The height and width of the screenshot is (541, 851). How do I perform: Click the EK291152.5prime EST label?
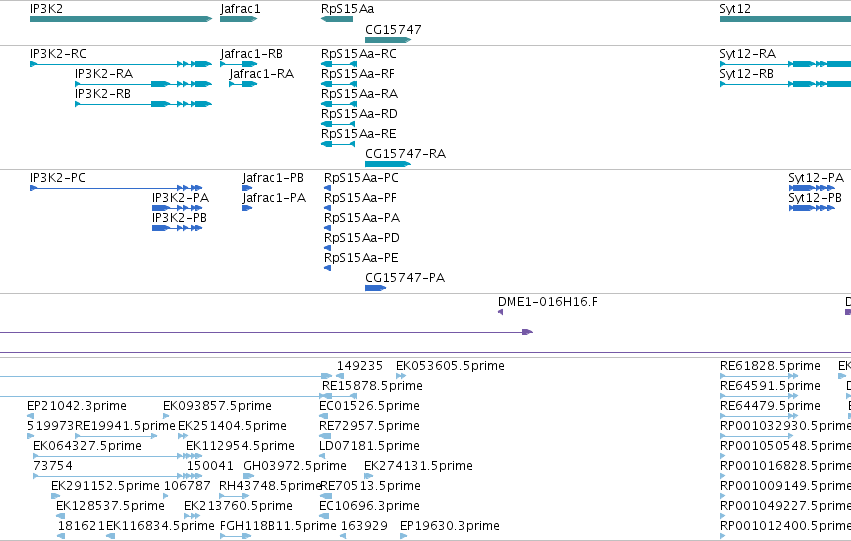click(105, 487)
